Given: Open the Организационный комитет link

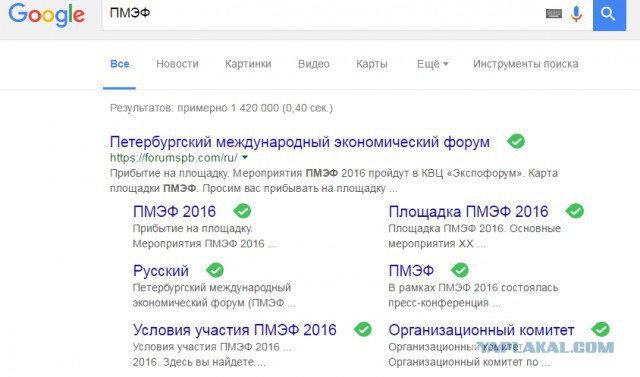Looking at the screenshot, I should tap(481, 330).
